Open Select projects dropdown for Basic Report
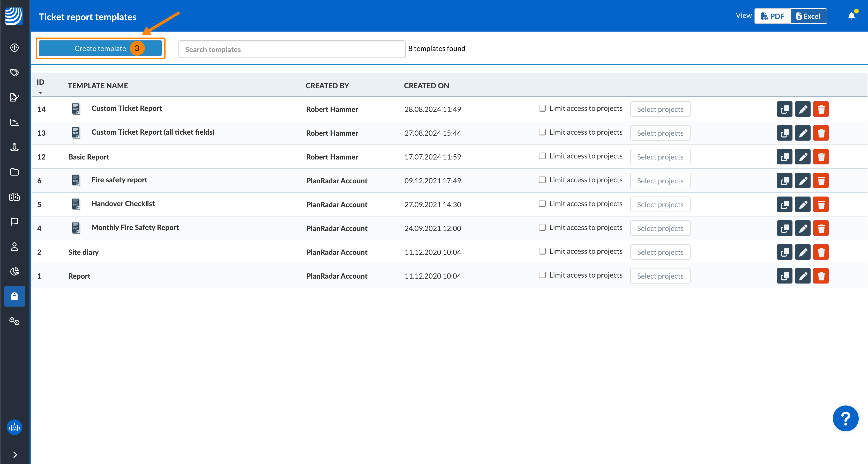 (x=660, y=157)
